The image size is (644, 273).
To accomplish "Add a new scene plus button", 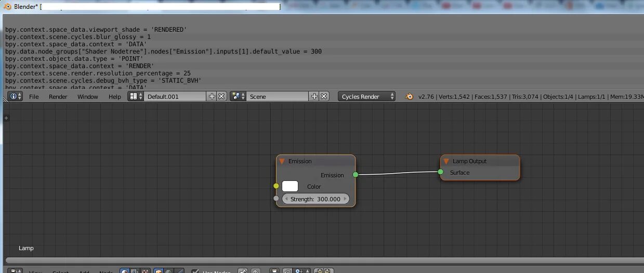I will [314, 96].
